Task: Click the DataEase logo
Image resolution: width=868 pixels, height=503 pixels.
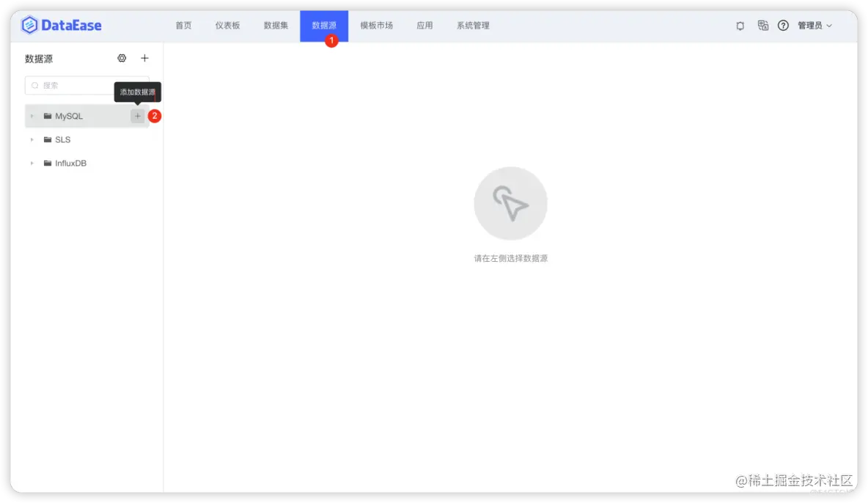Action: (x=61, y=25)
